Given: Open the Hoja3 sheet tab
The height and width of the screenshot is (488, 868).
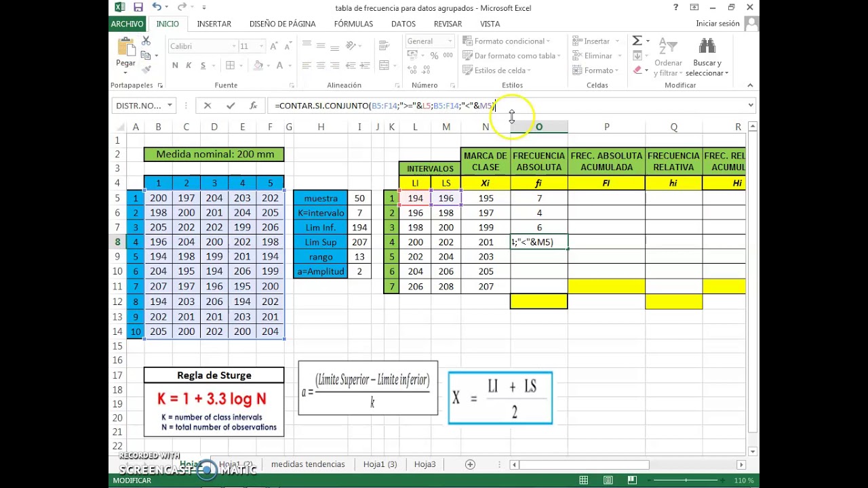Looking at the screenshot, I should [x=425, y=464].
